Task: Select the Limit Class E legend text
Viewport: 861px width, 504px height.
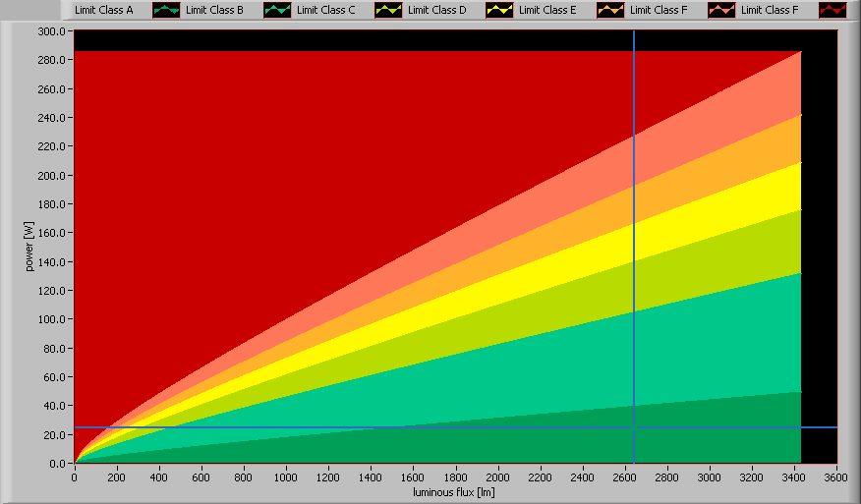Action: tap(547, 10)
